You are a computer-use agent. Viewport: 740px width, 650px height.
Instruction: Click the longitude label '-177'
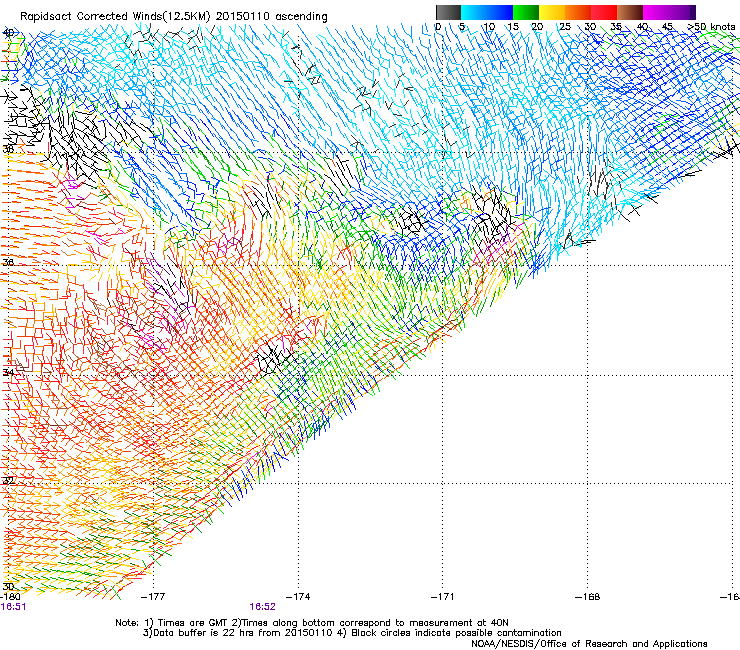[153, 597]
